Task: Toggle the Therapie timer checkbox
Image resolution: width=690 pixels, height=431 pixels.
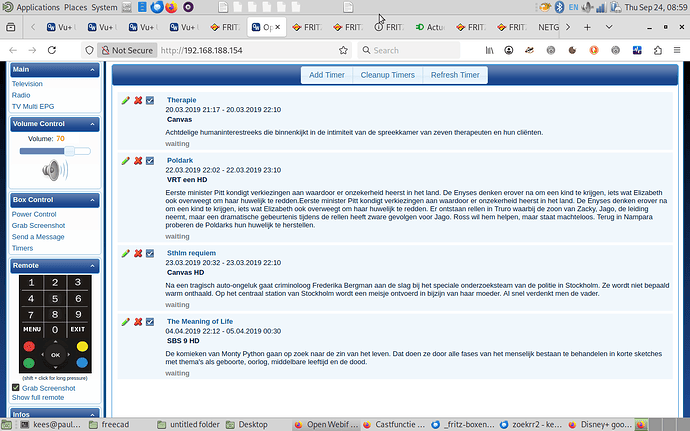Action: coord(150,100)
